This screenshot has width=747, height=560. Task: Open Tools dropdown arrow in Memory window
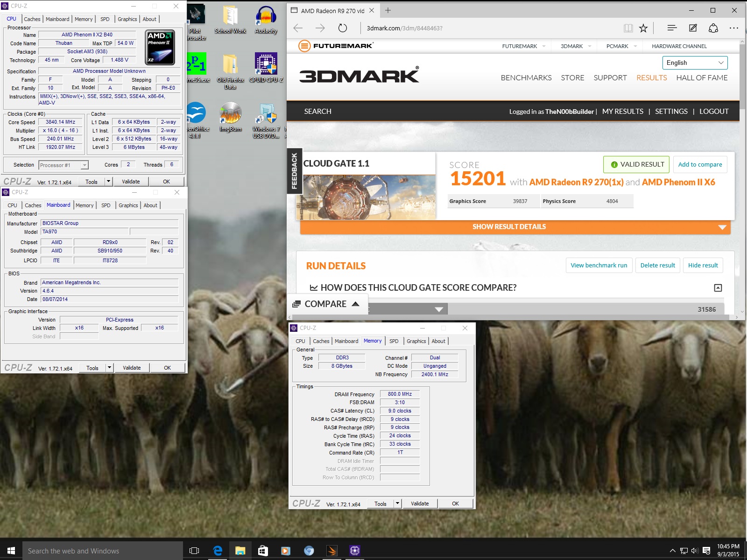(398, 504)
